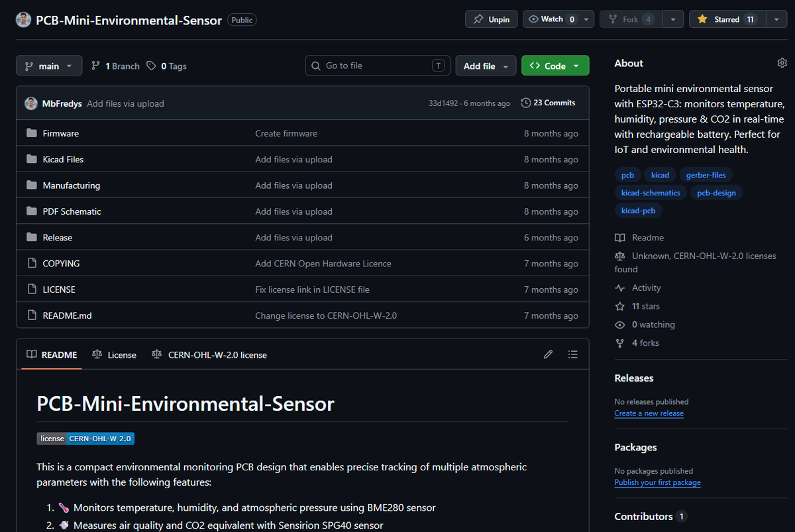Open the Add file dropdown

point(486,66)
